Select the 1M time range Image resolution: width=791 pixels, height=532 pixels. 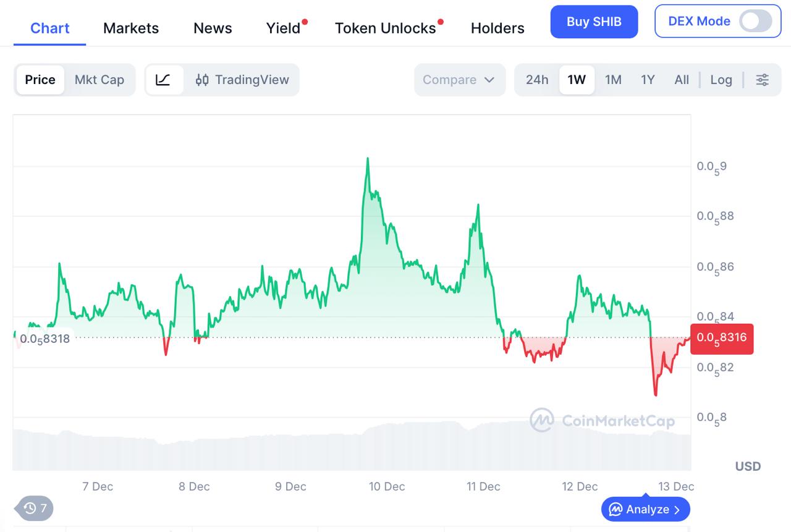(x=613, y=80)
